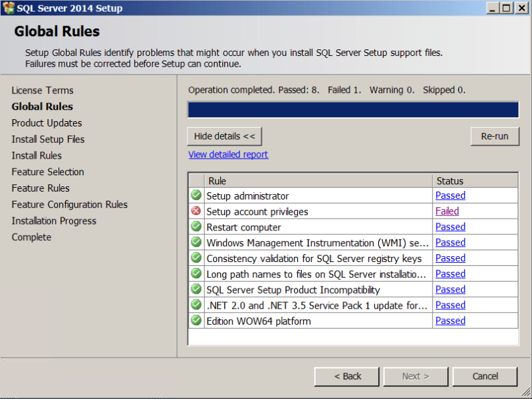Open the Failed status of Setup account privileges
532x399 pixels.
(447, 211)
